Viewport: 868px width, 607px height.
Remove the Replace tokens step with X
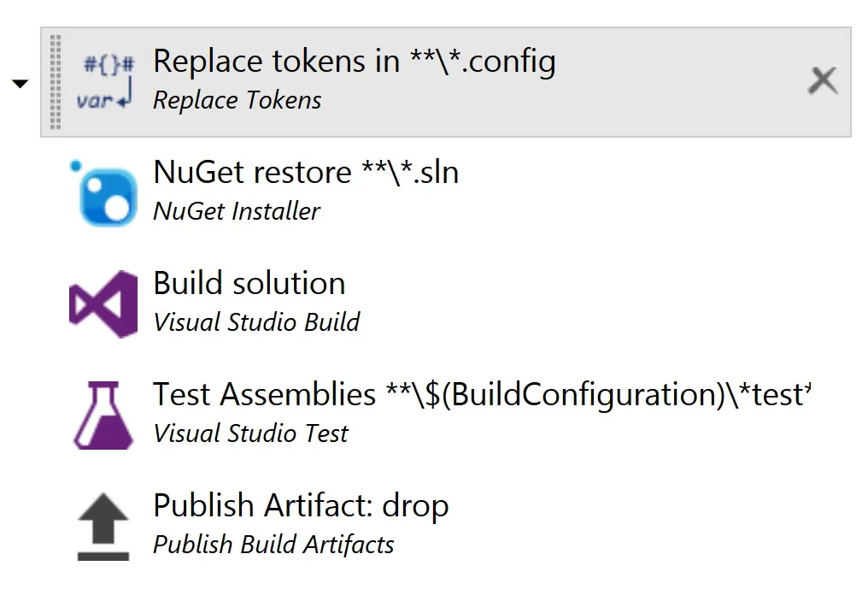pyautogui.click(x=823, y=81)
